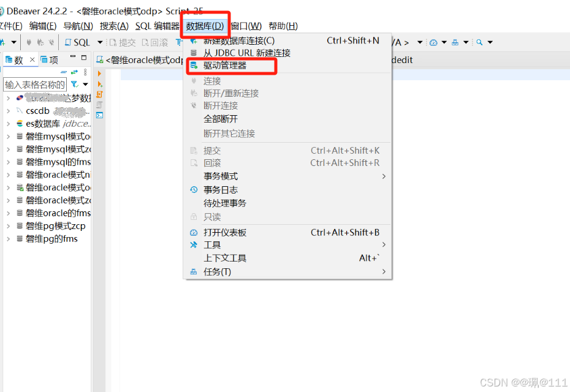Execute SQL in new tab icon
Screen dimensions: 570x392
coord(100,85)
